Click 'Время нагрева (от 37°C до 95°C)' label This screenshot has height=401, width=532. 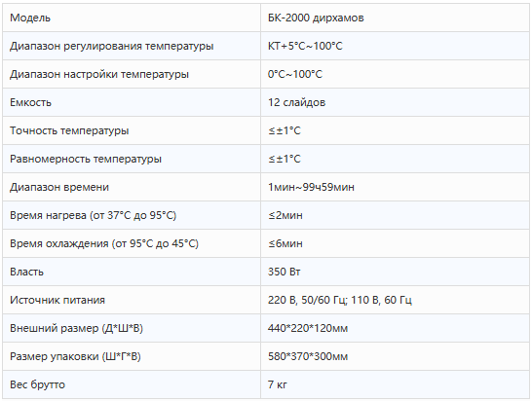tap(93, 215)
